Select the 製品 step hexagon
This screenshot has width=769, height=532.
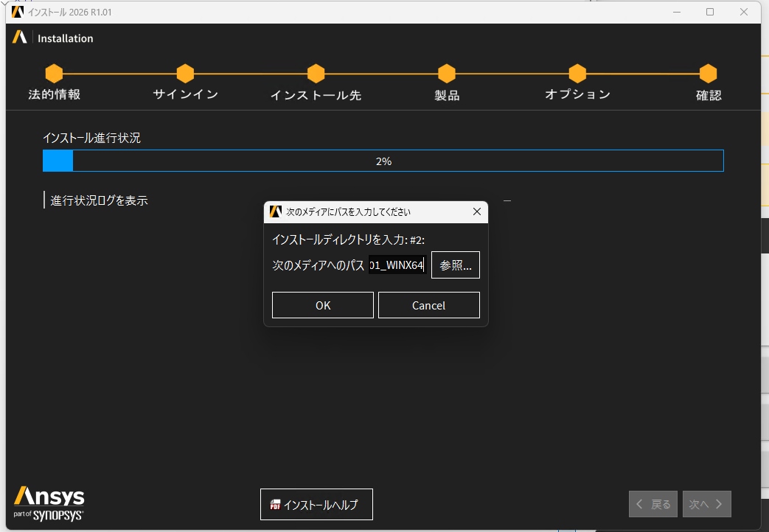coord(447,74)
